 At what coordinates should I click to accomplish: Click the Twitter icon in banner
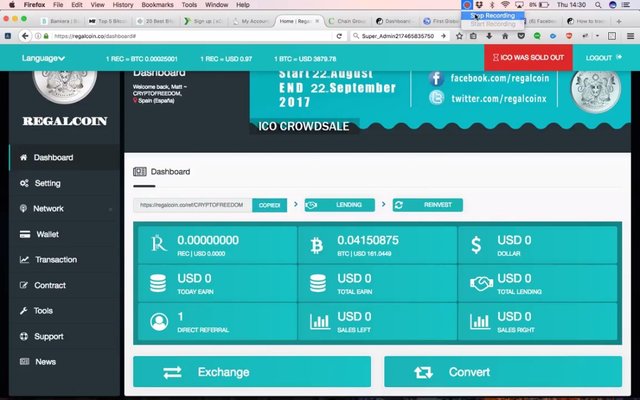[x=436, y=98]
